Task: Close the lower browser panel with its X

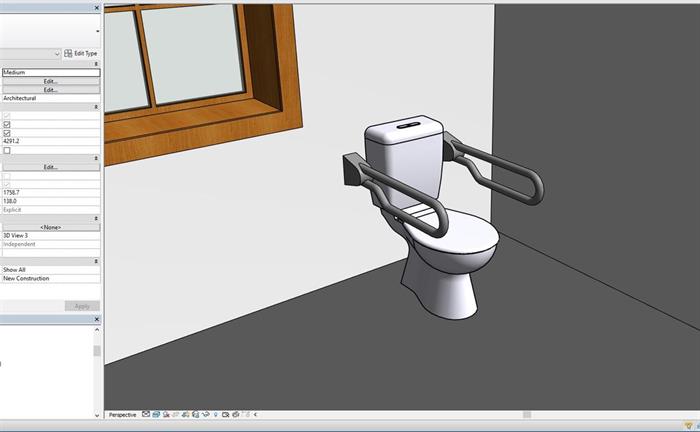Action: pyautogui.click(x=97, y=319)
